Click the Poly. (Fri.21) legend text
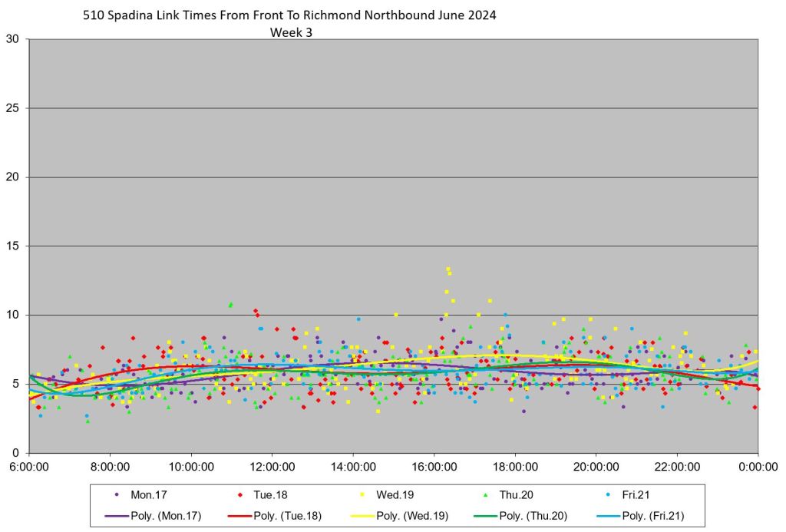 (652, 516)
